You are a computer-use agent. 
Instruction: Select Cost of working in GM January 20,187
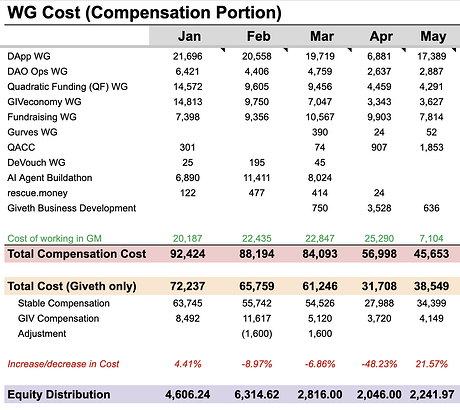[188, 238]
